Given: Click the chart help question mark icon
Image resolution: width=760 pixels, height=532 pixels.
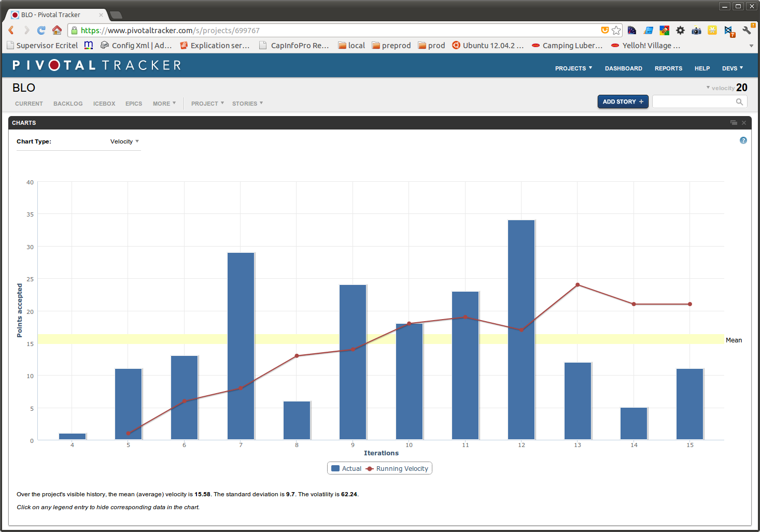Looking at the screenshot, I should click(x=743, y=140).
